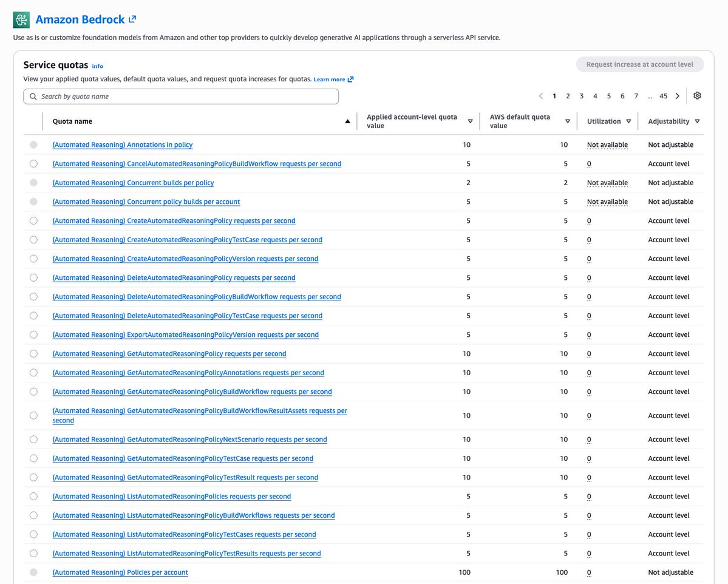Select CancelAutomatedReasoningPolicyBuildWorkflow quota radio button

point(33,163)
